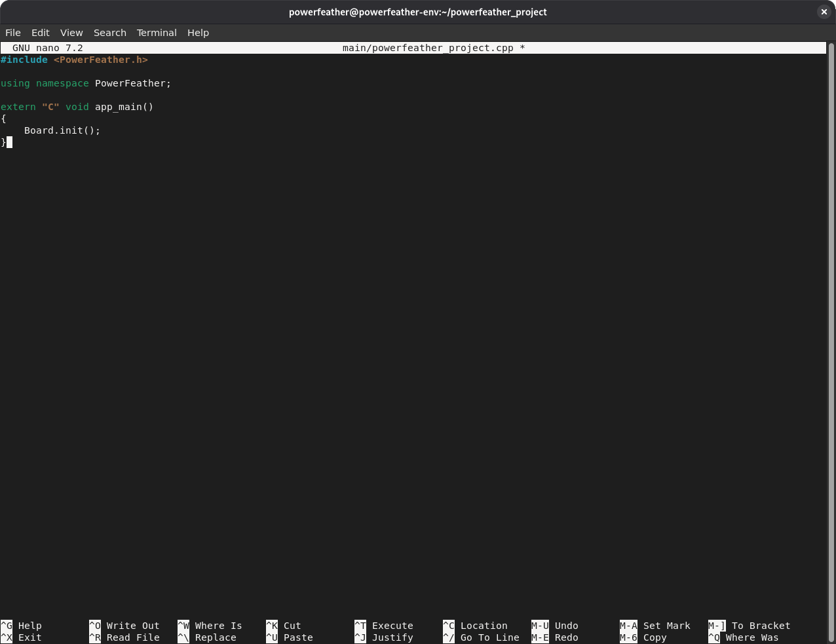The width and height of the screenshot is (836, 644).
Task: Click the ^U Paste shortcut
Action: click(290, 637)
